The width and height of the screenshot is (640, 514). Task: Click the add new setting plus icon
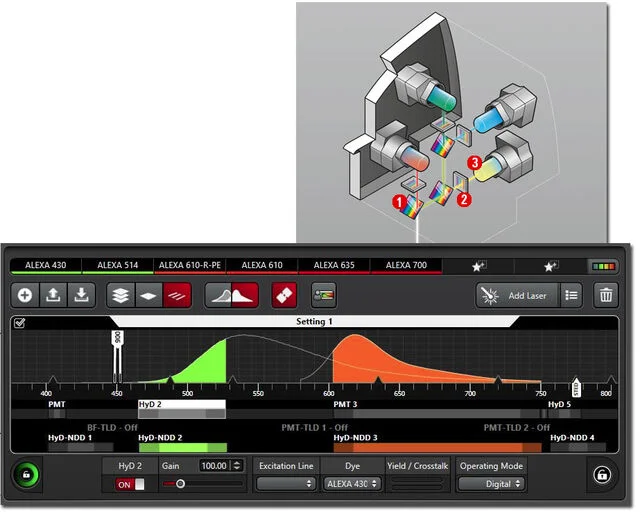coord(25,295)
